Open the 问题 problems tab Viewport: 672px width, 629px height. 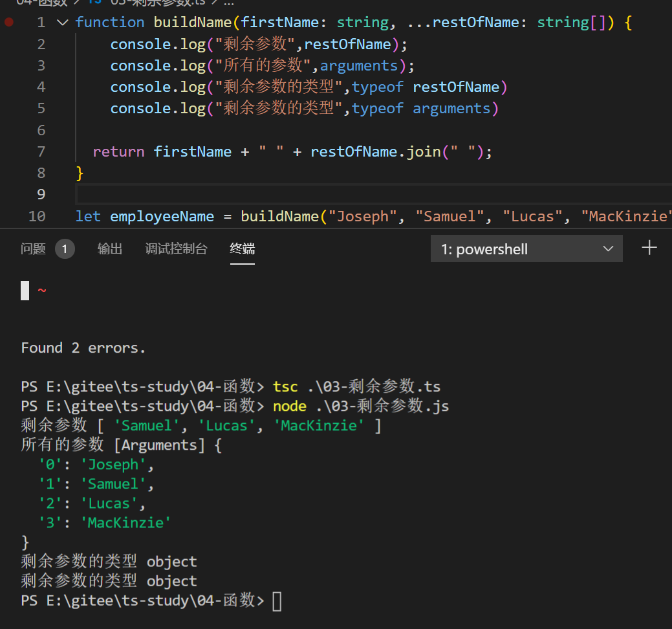33,249
